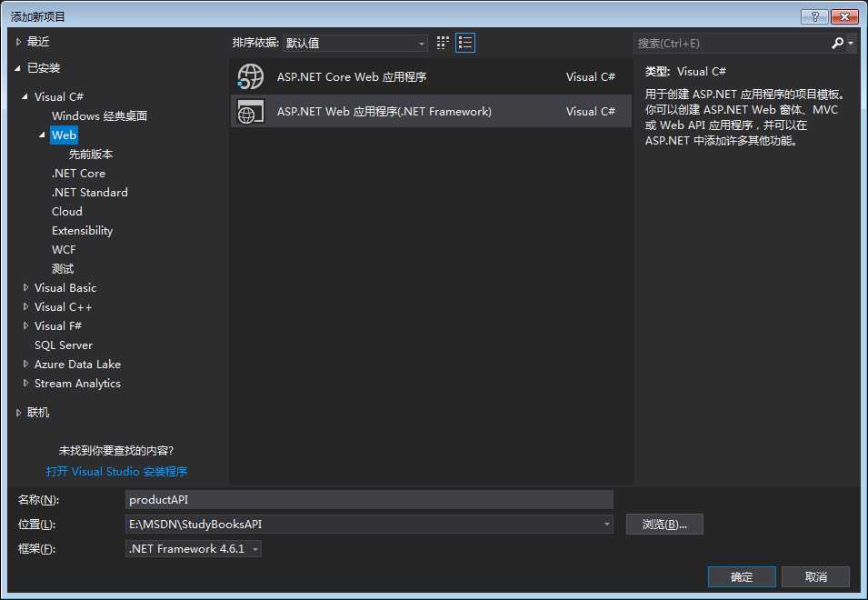
Task: Open the search options dropdown arrow
Action: point(851,43)
